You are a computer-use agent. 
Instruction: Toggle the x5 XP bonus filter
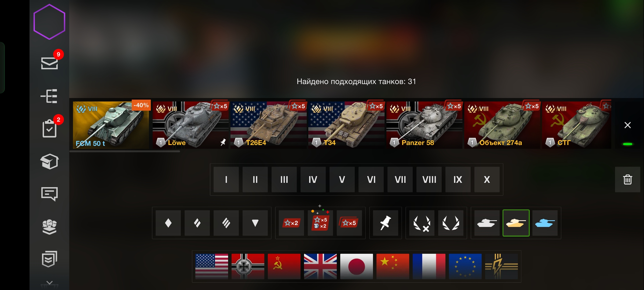pos(349,223)
